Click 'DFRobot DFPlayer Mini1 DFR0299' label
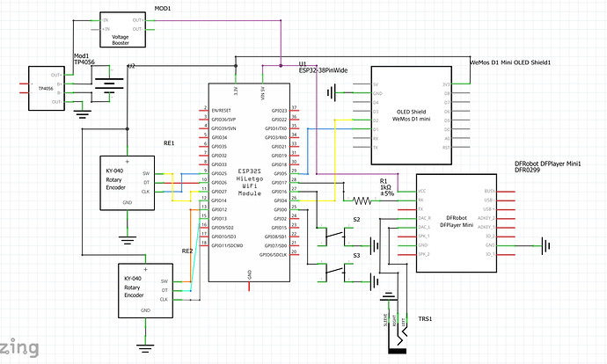607x364 pixels. click(548, 167)
